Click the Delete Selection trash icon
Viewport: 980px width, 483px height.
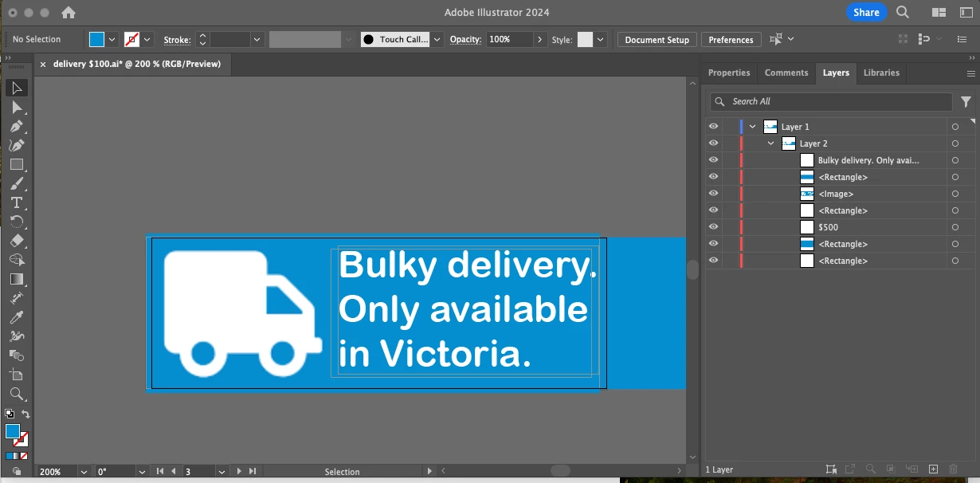[x=954, y=469]
